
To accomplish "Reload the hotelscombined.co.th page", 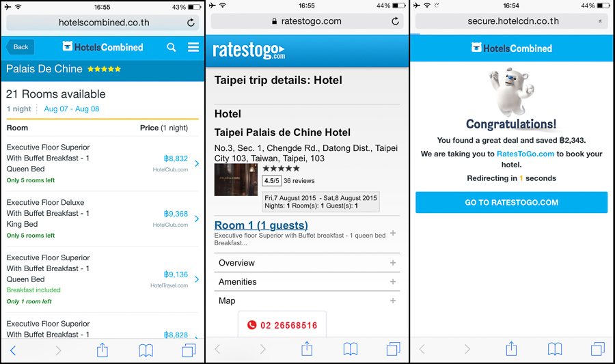I will point(191,23).
